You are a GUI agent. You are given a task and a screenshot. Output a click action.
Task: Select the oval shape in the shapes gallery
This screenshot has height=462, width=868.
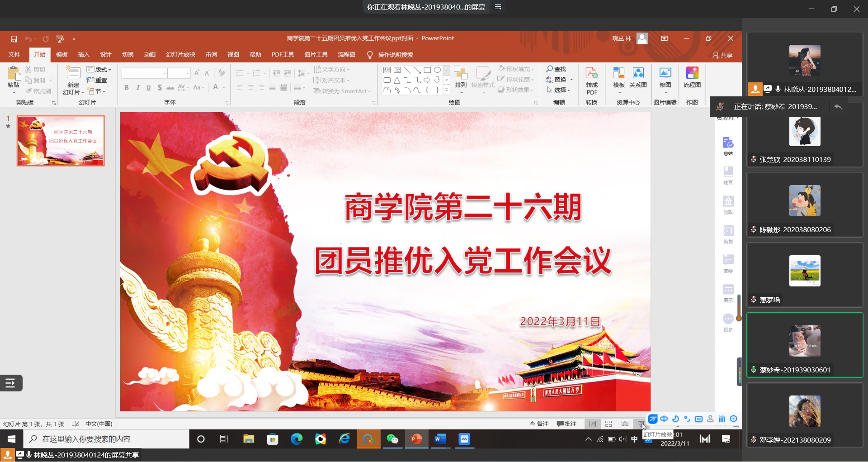437,70
